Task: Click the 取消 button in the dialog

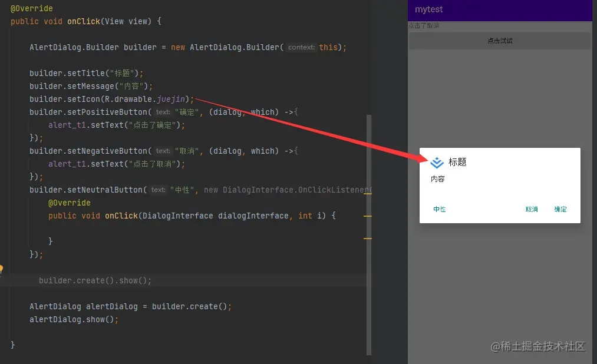Action: (x=531, y=209)
